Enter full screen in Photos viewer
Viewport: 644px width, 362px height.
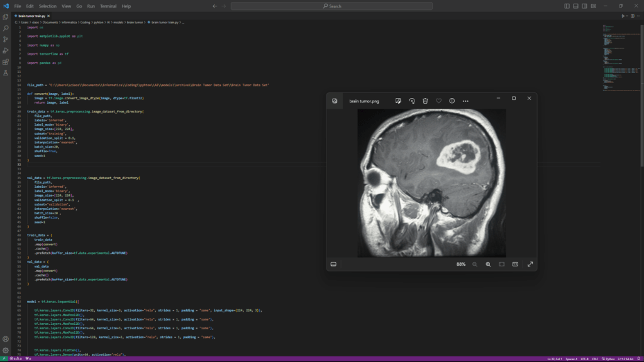[x=530, y=265]
